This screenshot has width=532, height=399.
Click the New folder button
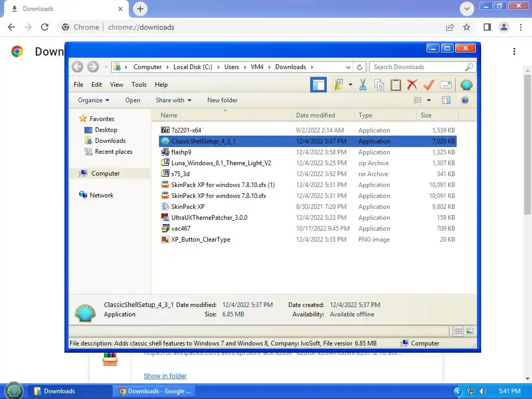[x=222, y=100]
